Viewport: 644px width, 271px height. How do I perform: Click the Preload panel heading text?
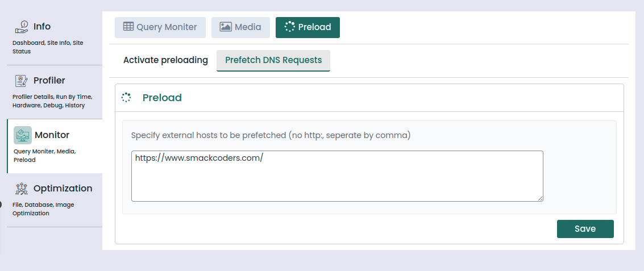point(162,98)
